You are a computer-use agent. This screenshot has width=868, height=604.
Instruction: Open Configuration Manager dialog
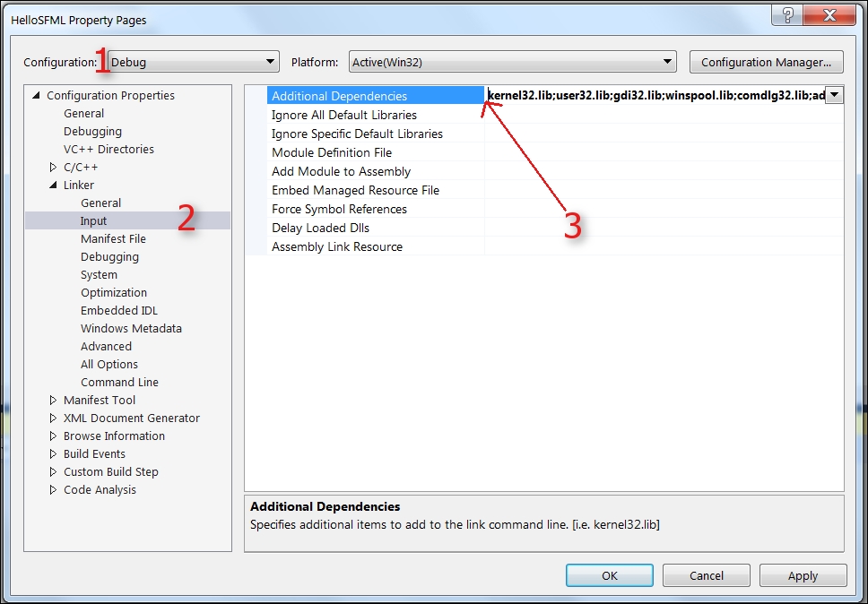766,62
